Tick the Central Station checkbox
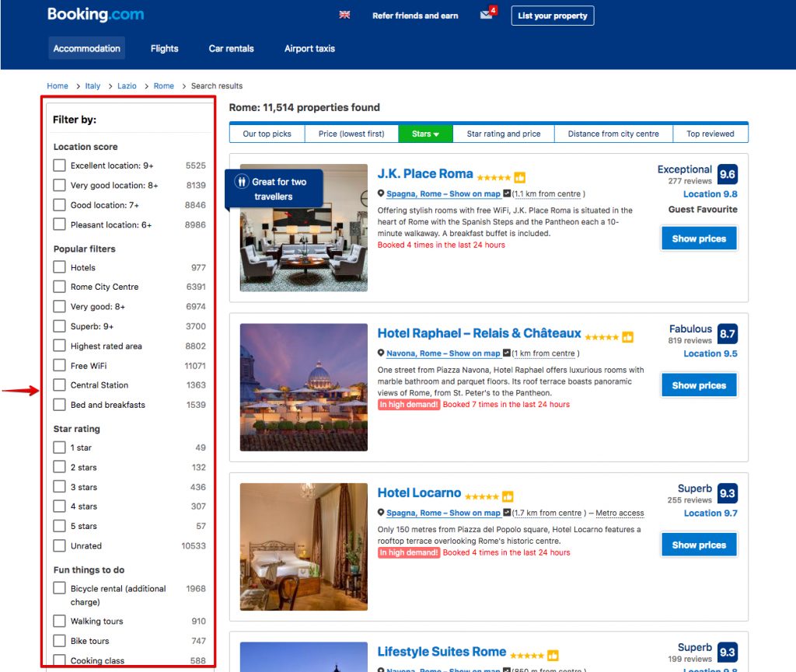This screenshot has height=672, width=796. point(59,385)
